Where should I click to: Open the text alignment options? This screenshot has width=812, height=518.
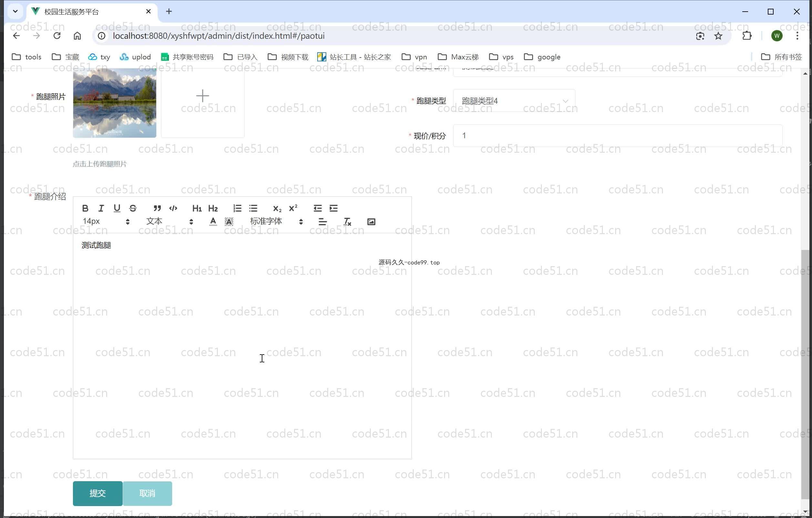pos(323,222)
